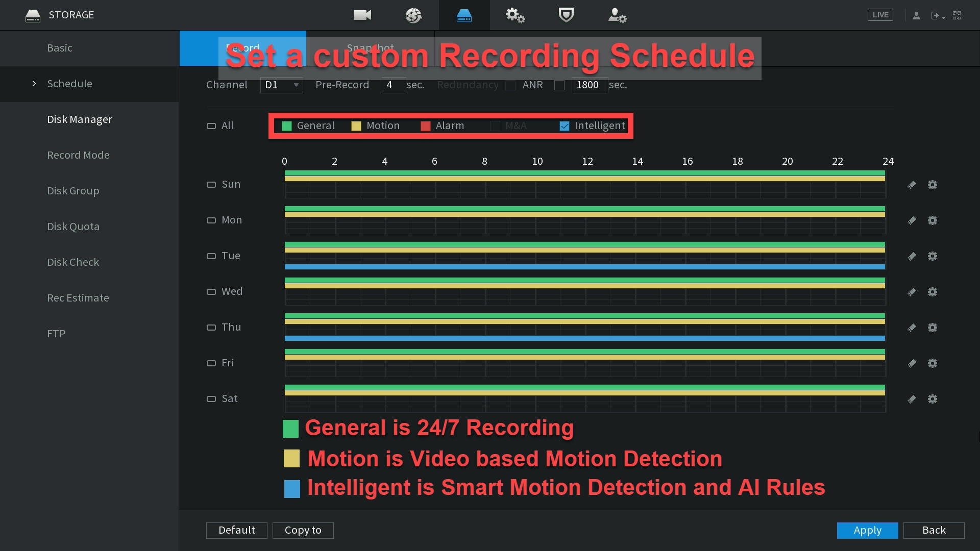Collapse the Schedule sidebar entry chevron
Viewport: 980px width, 551px height.
coord(34,83)
